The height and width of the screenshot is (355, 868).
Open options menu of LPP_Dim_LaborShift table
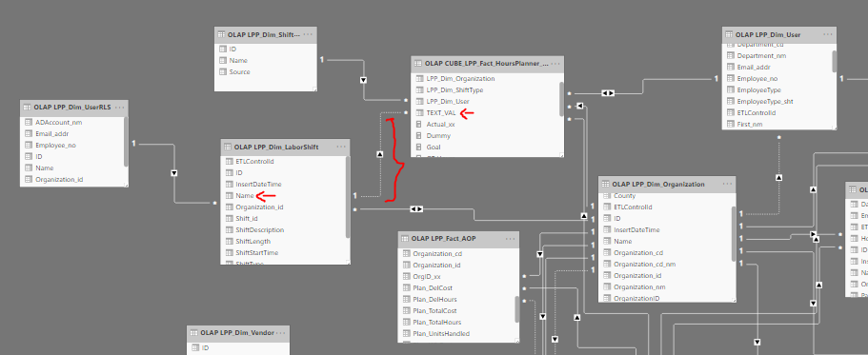tap(341, 147)
